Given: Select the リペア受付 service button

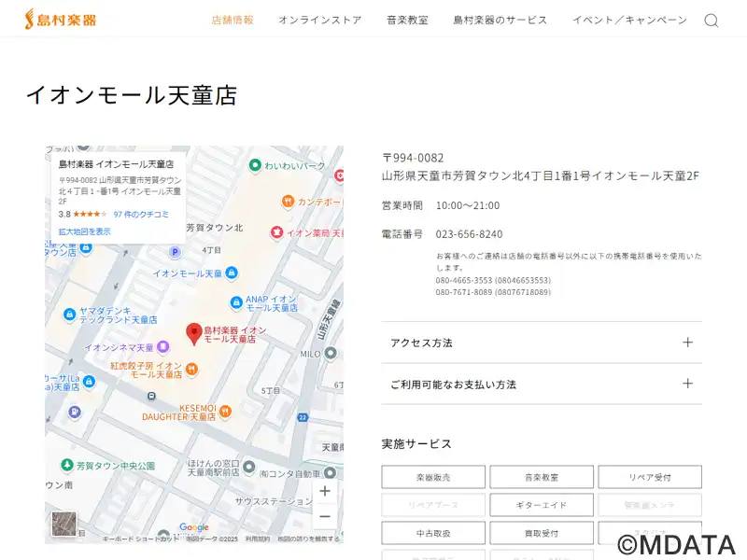Looking at the screenshot, I should (x=650, y=477).
